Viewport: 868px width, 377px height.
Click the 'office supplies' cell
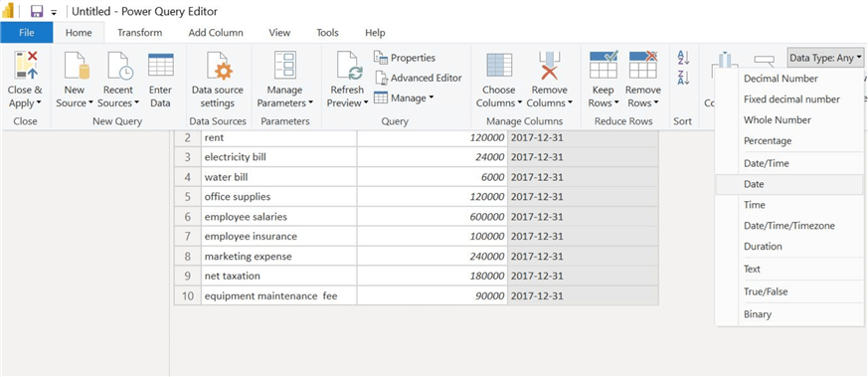[x=279, y=197]
